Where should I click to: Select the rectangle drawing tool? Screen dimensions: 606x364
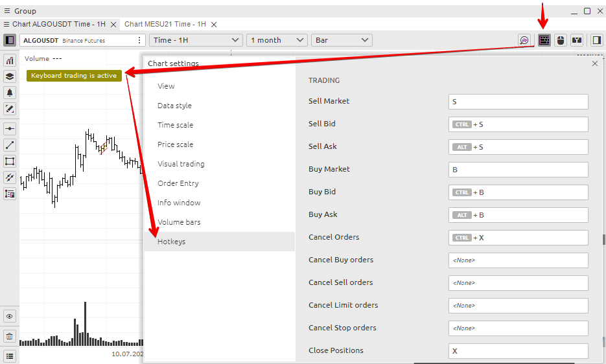point(10,161)
